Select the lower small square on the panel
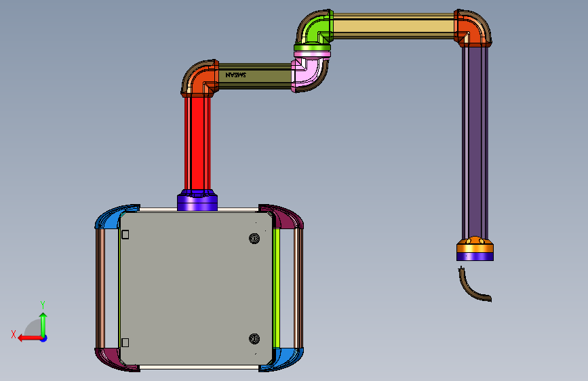The height and width of the screenshot is (381, 588). [x=125, y=342]
